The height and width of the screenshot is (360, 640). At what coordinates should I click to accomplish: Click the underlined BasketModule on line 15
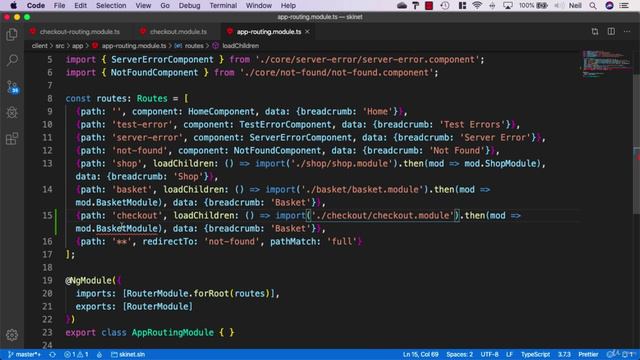point(127,229)
